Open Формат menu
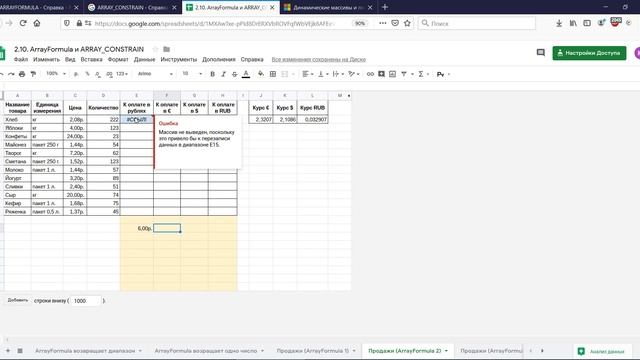The image size is (640, 360). click(118, 60)
